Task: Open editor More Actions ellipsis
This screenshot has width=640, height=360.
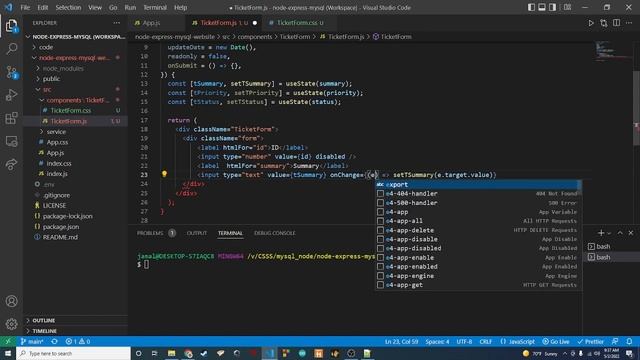Action: pos(629,23)
